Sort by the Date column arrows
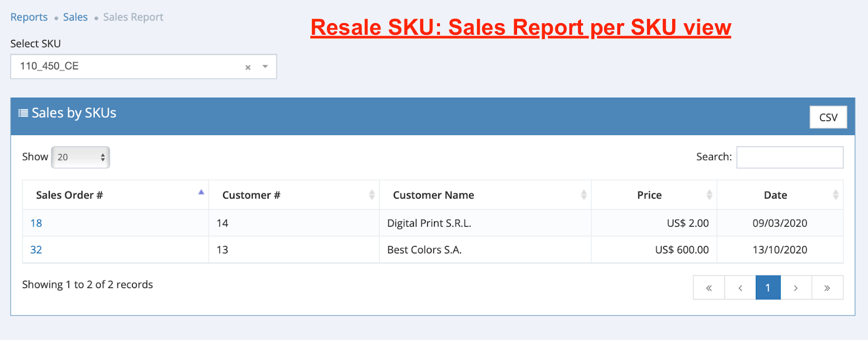Screen dimensions: 868x340 click(x=835, y=195)
